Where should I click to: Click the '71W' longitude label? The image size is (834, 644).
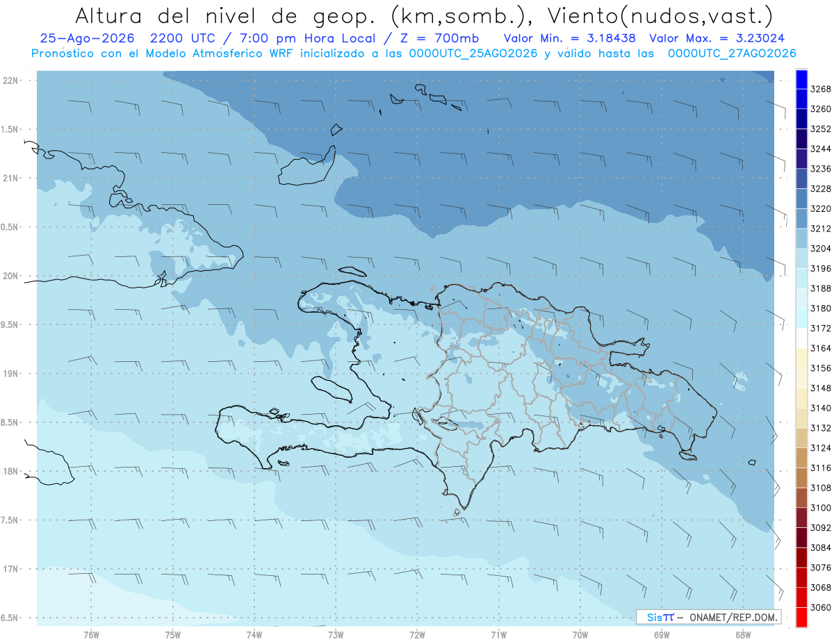point(498,635)
